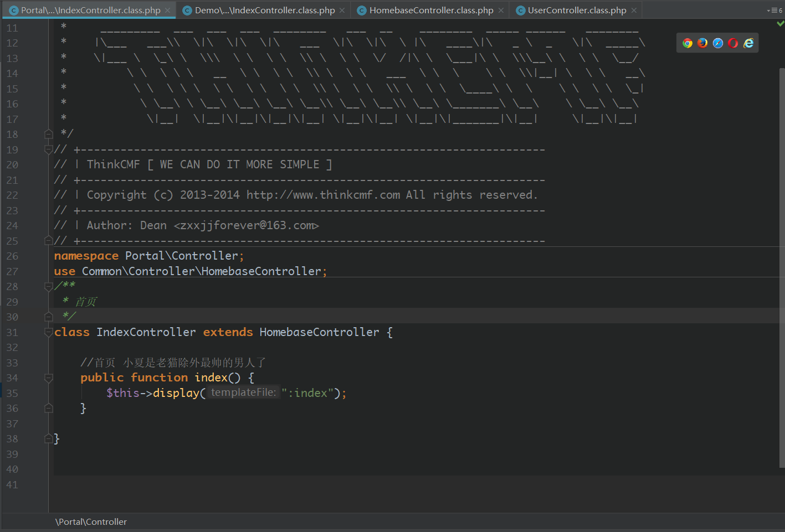Image resolution: width=785 pixels, height=532 pixels.
Task: Click 'Common\Controller\HomebaseController' import text
Action: point(202,271)
